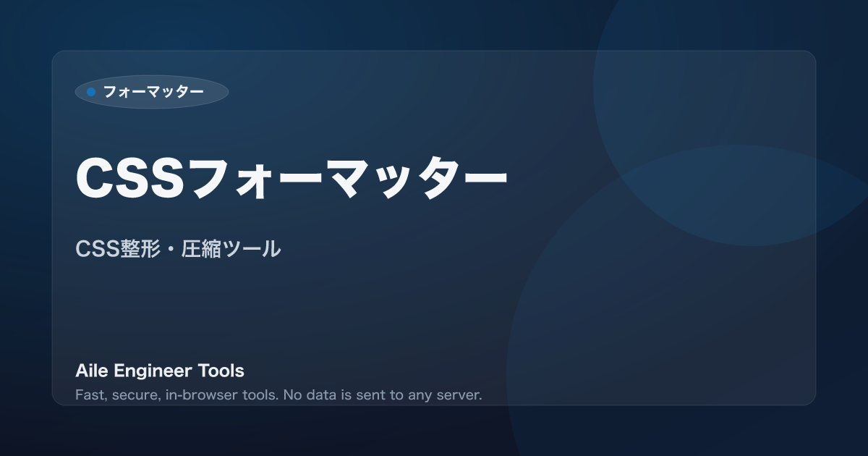Click the blue dot in フォーマッター badge

[91, 92]
